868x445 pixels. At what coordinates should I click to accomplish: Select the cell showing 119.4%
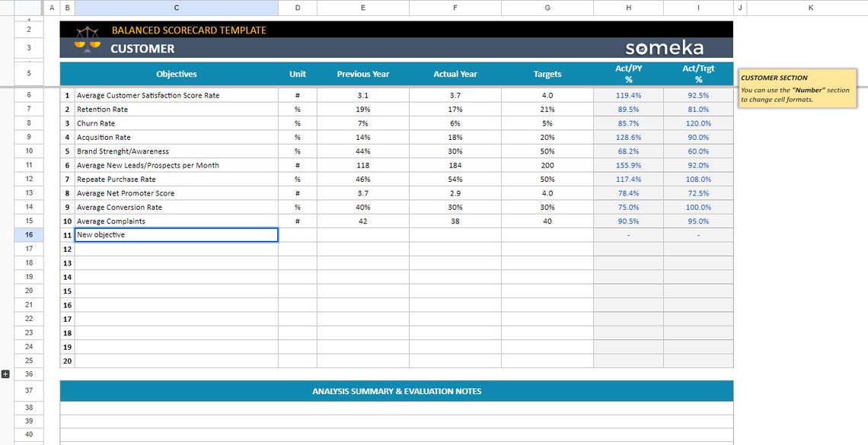point(628,95)
